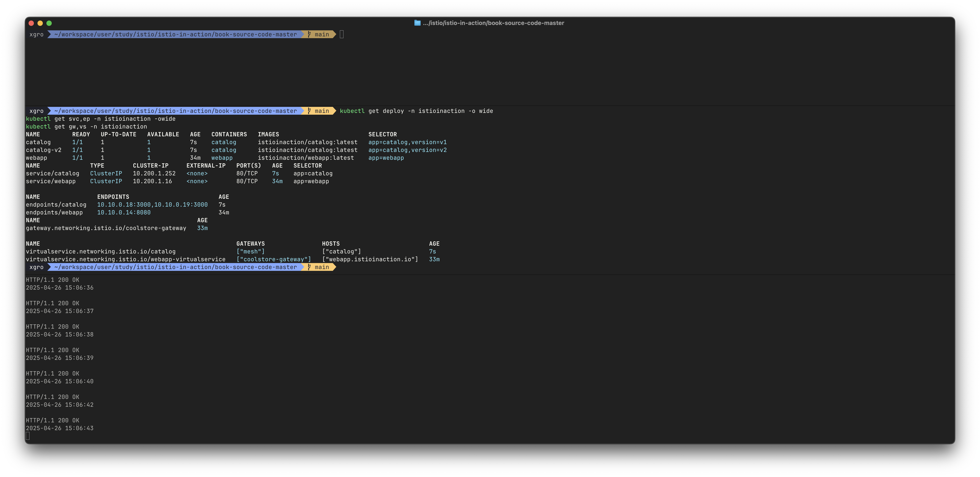The image size is (980, 477).
Task: Click timestamp '2025-04-26 15:06:39'
Action: point(59,358)
